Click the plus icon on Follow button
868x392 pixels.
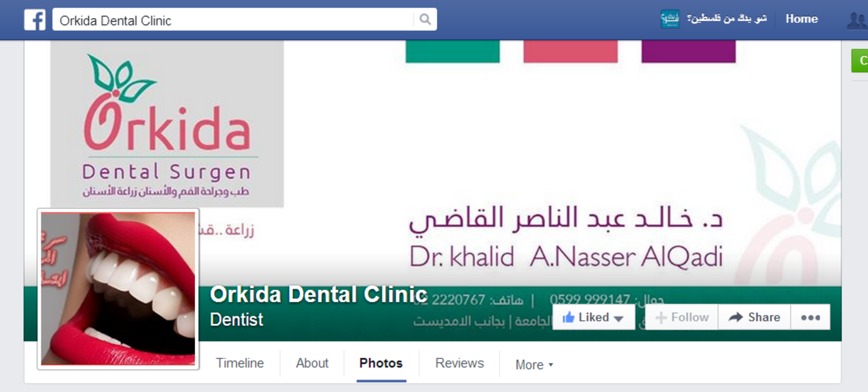[661, 318]
